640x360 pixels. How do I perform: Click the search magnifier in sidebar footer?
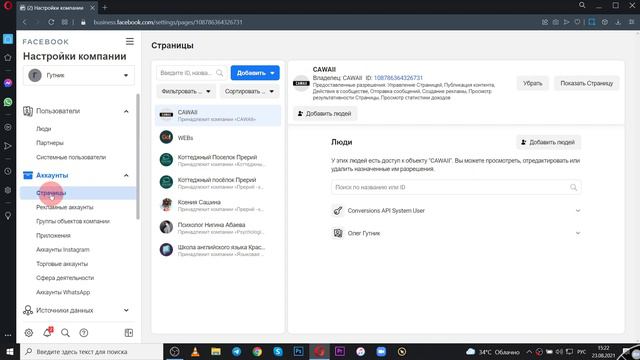(65, 333)
